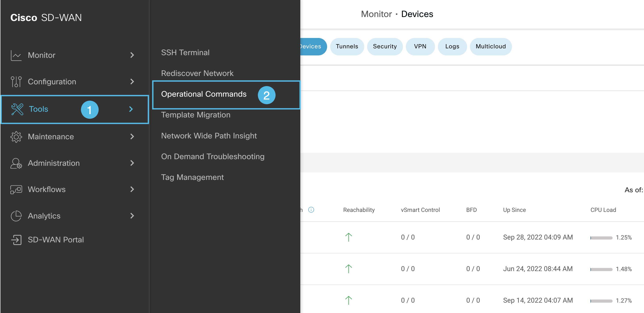Select the Multicloud tab
644x313 pixels.
coord(491,46)
